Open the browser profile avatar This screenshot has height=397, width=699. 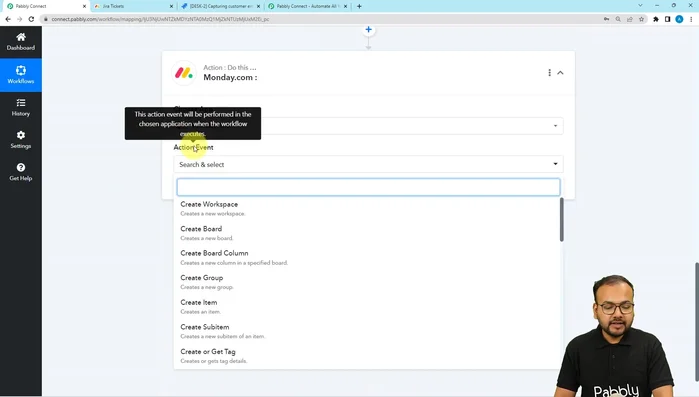pos(679,19)
